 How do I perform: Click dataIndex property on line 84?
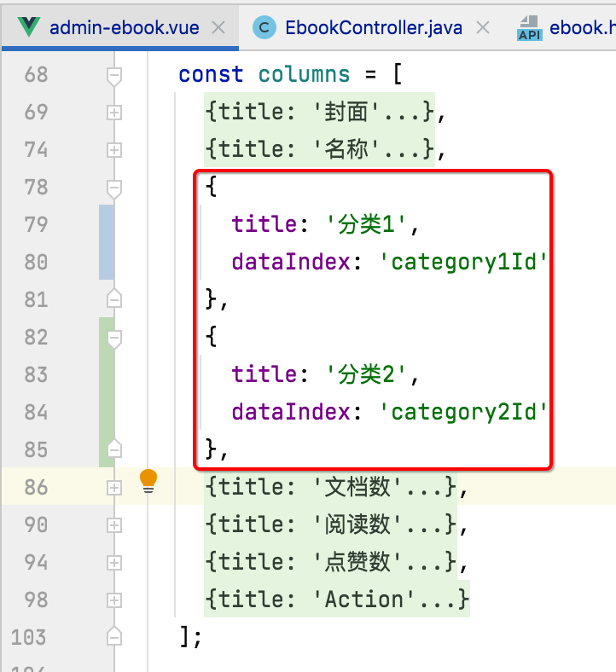pyautogui.click(x=291, y=412)
